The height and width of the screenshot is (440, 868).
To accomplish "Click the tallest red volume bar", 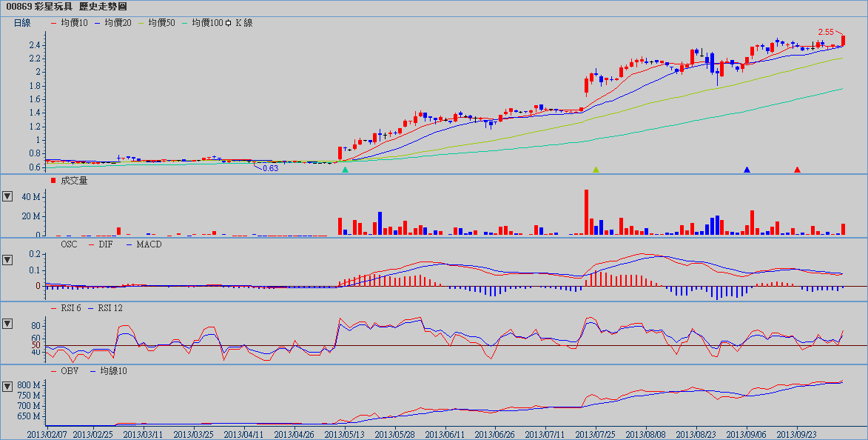I will [x=586, y=212].
